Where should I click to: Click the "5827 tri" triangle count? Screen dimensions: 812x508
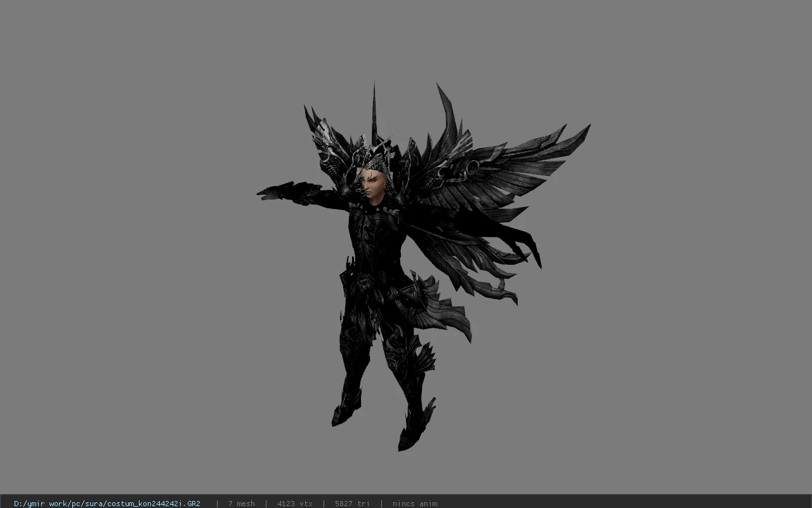tap(352, 504)
